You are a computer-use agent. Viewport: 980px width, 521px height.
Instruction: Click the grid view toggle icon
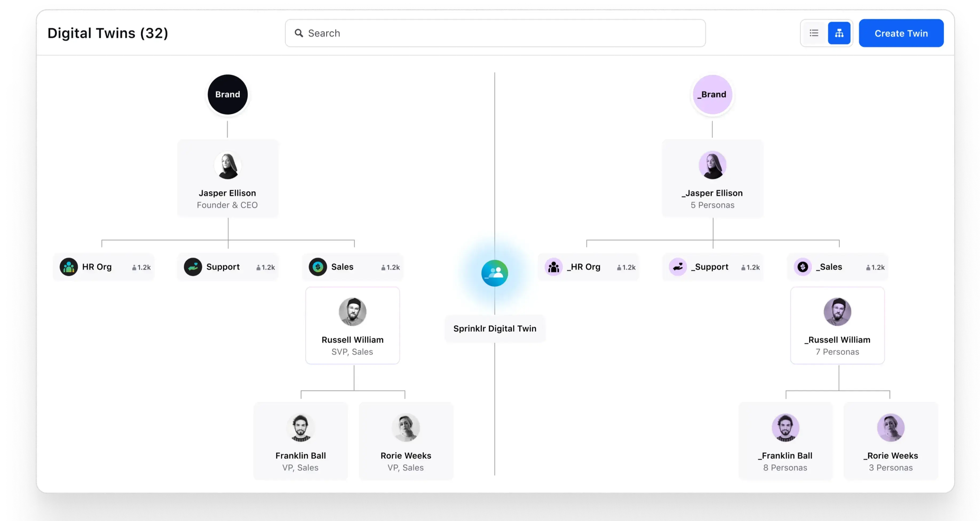pyautogui.click(x=839, y=33)
